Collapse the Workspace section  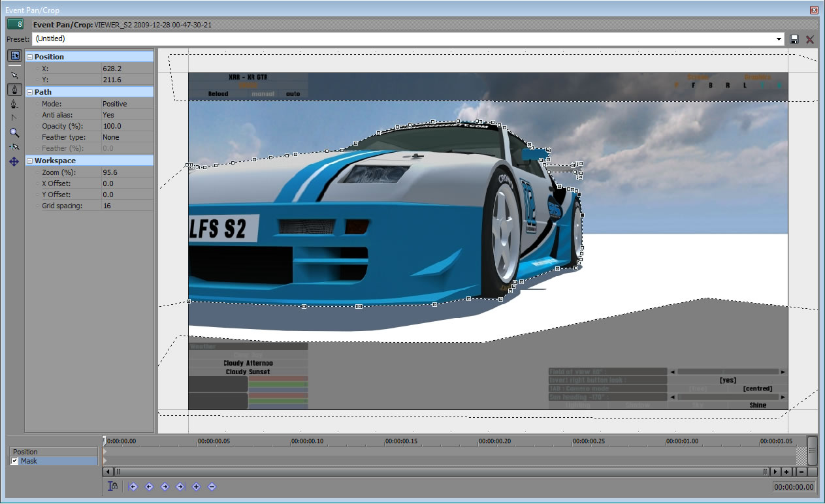[30, 161]
